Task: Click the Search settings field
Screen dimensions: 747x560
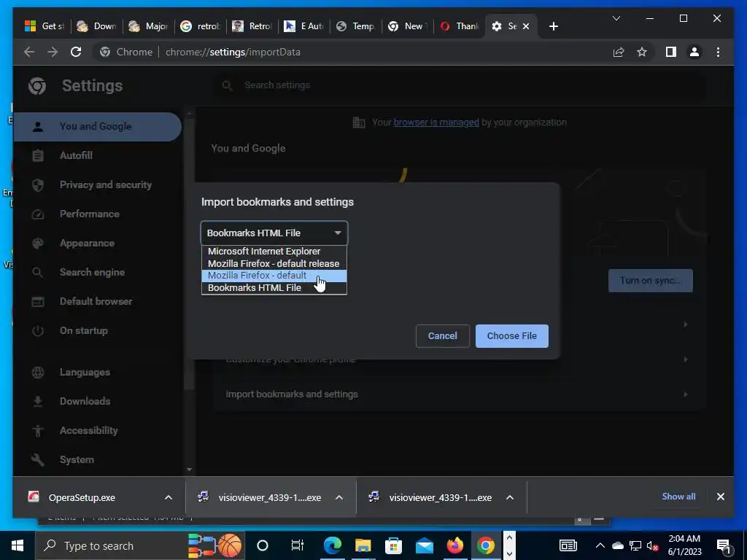Action: coord(460,85)
